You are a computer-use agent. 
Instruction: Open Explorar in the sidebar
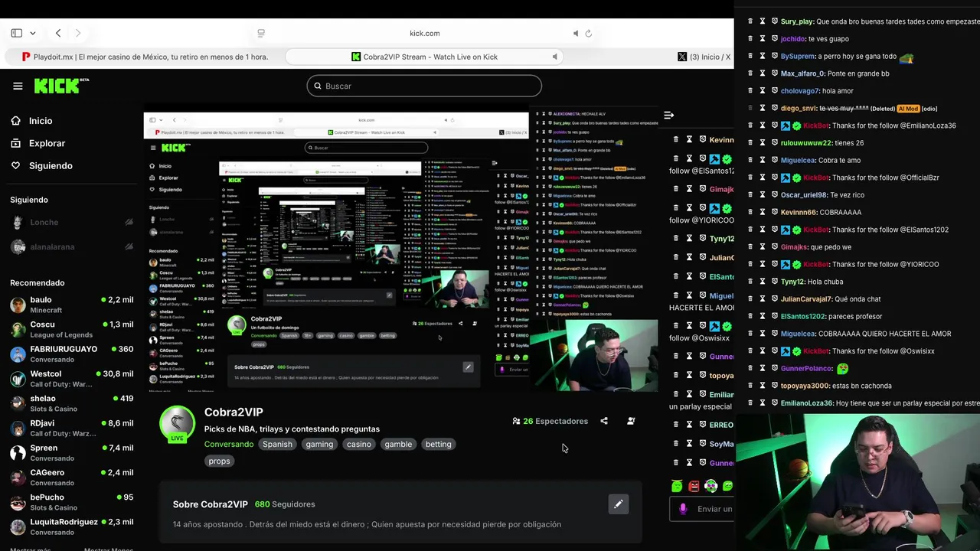[x=38, y=143]
